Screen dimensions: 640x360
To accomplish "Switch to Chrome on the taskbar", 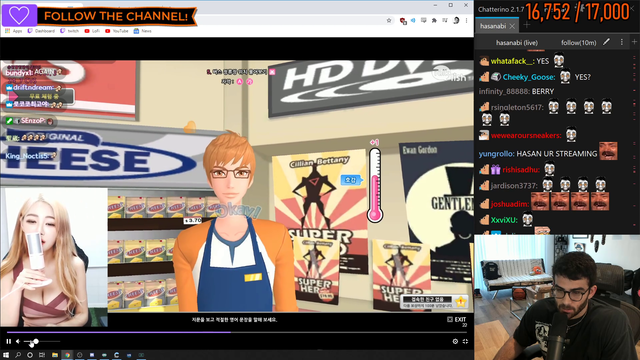I will click(67, 355).
